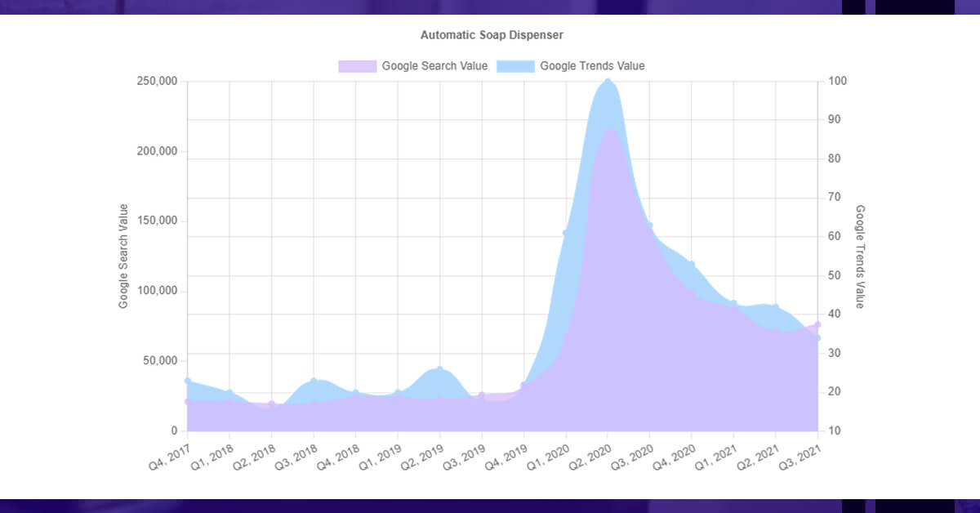This screenshot has width=980, height=513.
Task: Select the purple Search data point for Q3, 2021
Action: tap(817, 324)
